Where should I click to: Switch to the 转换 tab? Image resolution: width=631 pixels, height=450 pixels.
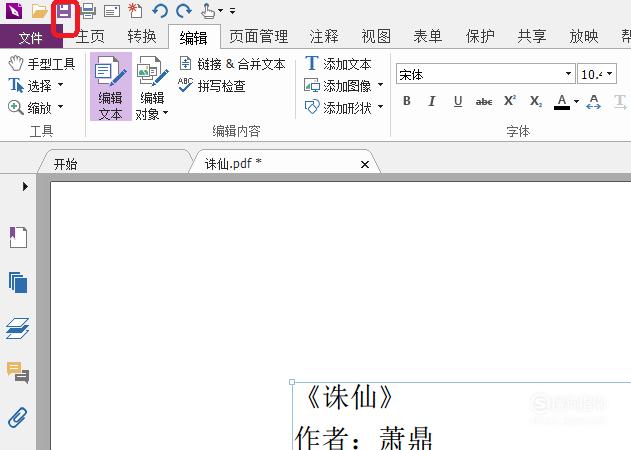coord(142,37)
